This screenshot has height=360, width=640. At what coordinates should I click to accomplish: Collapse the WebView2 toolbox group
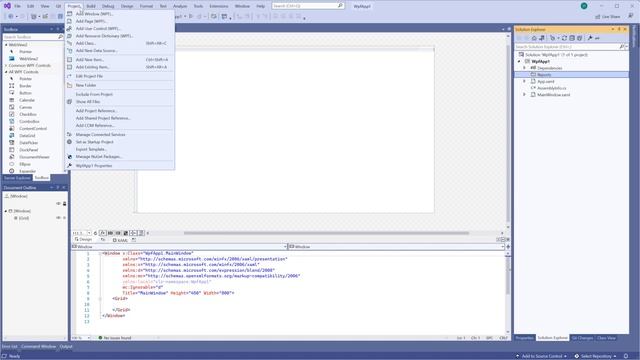[x=6, y=45]
